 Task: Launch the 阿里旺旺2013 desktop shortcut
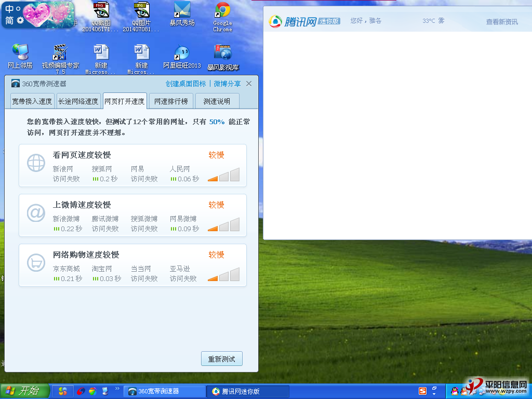(x=182, y=56)
